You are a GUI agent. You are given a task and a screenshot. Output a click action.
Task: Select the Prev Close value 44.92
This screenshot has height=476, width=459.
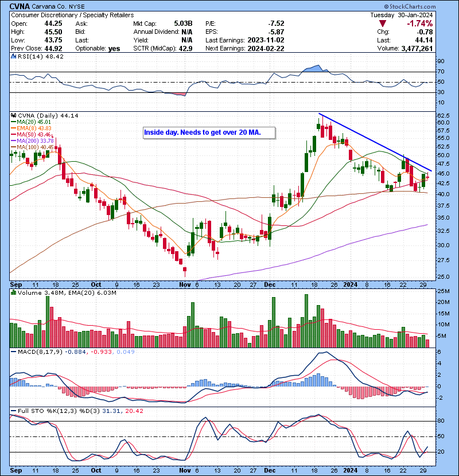coord(53,49)
